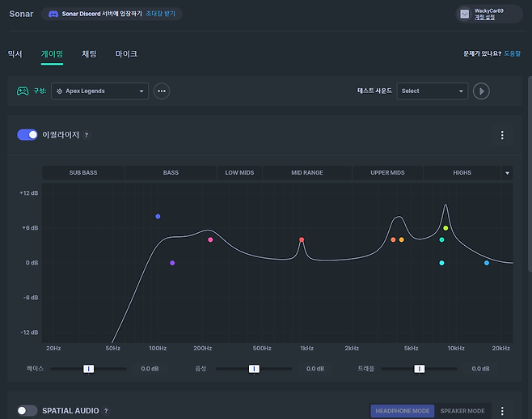The height and width of the screenshot is (419, 532).
Task: Click the Spatial Audio help question mark
Action: [x=106, y=411]
